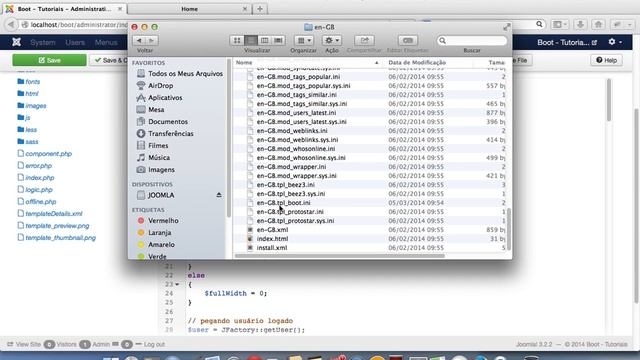Viewport: 640px width, 360px height.
Task: Open the Menus menu in Joomla
Action: click(x=106, y=42)
